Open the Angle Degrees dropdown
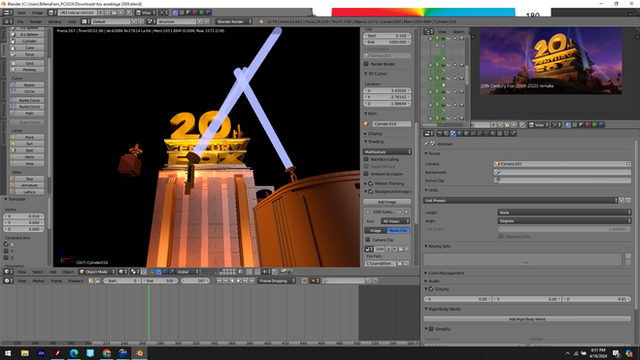This screenshot has height=360, width=640. pos(564,221)
